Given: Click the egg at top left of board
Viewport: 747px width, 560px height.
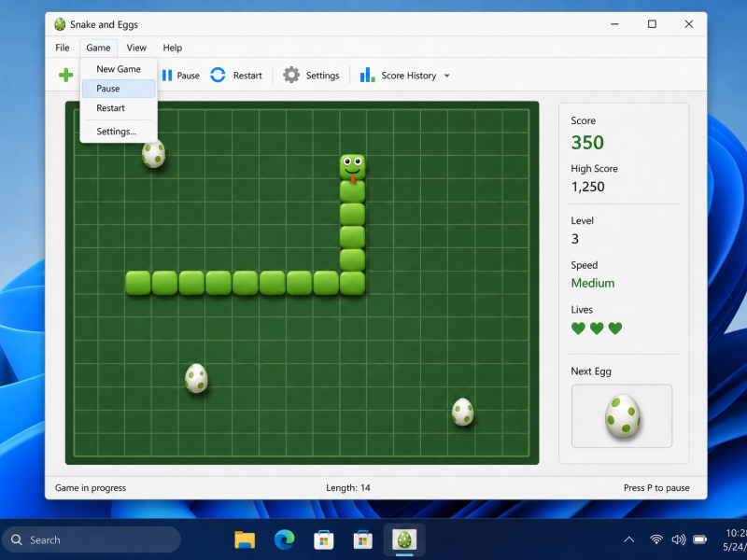Looking at the screenshot, I should pyautogui.click(x=153, y=153).
